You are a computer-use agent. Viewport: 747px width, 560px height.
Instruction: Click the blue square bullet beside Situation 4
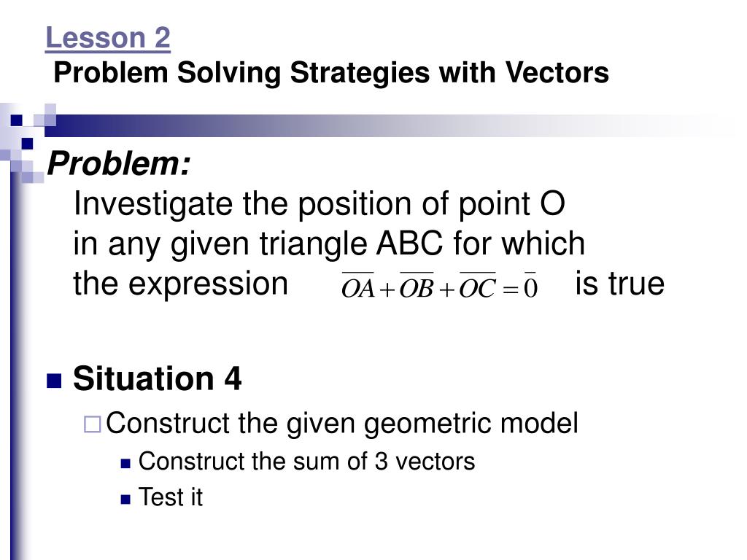tap(54, 381)
